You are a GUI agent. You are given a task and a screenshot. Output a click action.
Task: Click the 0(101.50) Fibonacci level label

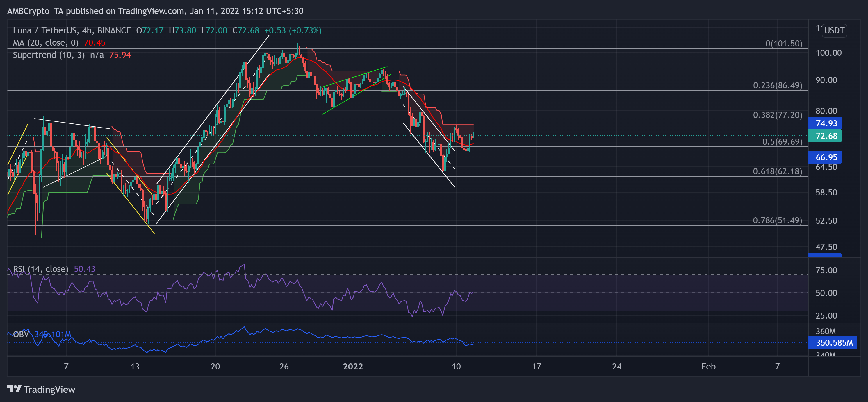click(784, 44)
